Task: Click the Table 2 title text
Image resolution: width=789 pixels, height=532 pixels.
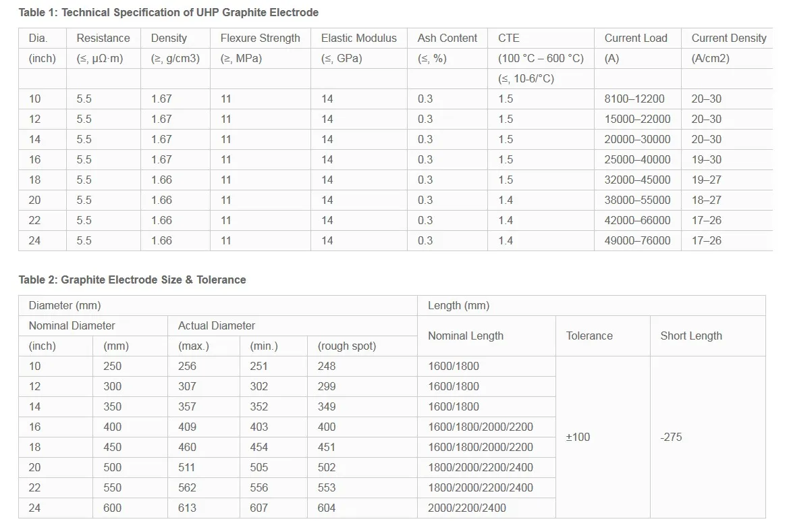Action: [132, 280]
